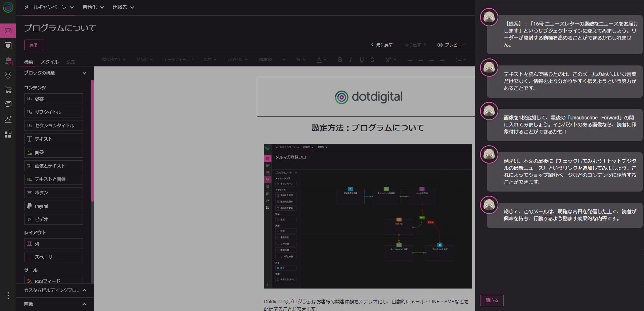Apply strikethrough formatting
Screen dimensions: 644x311
[x=372, y=60]
